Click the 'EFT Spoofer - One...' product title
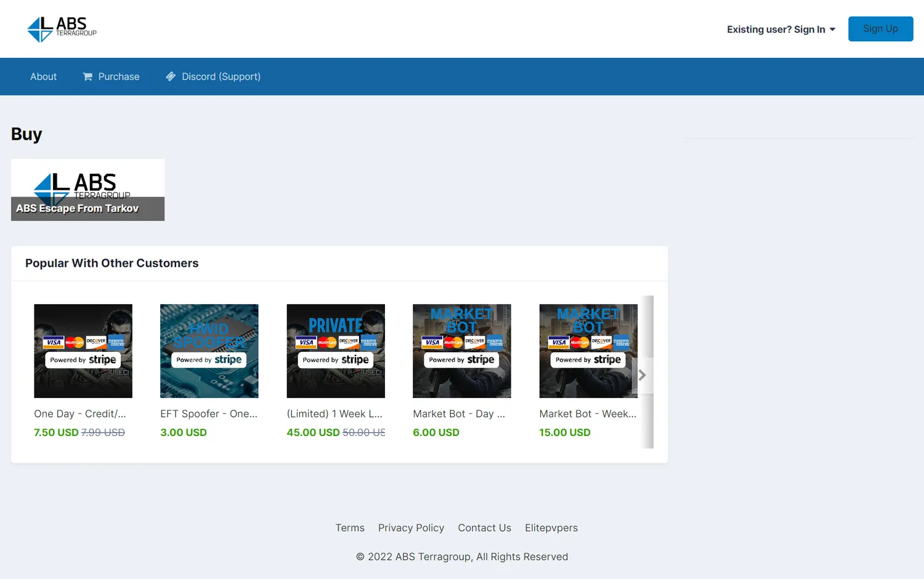The height and width of the screenshot is (579, 924). pos(209,414)
